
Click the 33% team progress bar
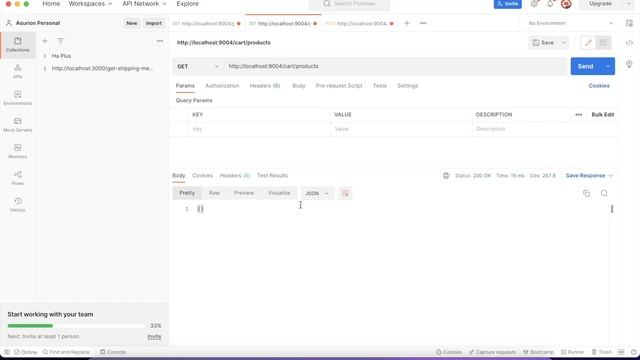tap(77, 326)
